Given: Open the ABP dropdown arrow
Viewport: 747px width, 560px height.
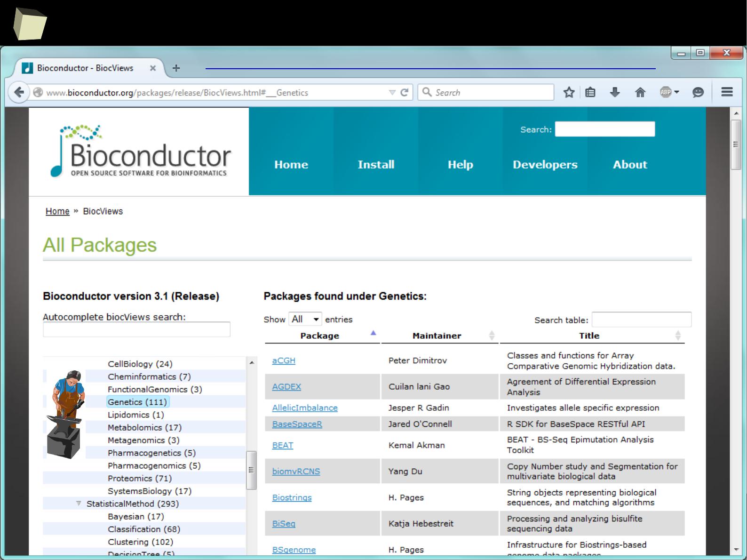Looking at the screenshot, I should (x=677, y=92).
